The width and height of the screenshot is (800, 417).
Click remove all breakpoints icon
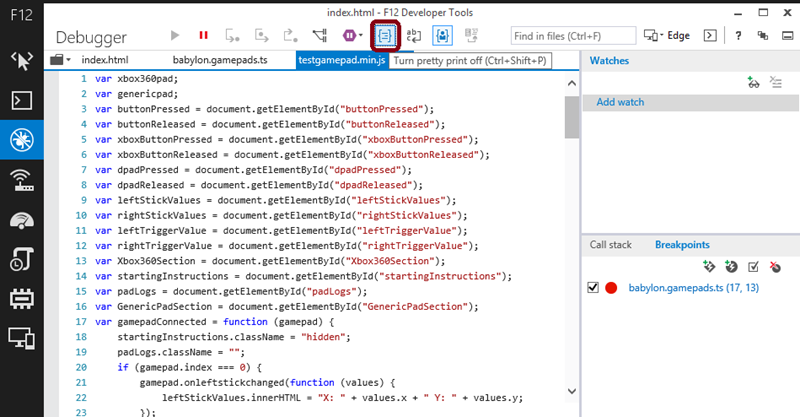776,266
